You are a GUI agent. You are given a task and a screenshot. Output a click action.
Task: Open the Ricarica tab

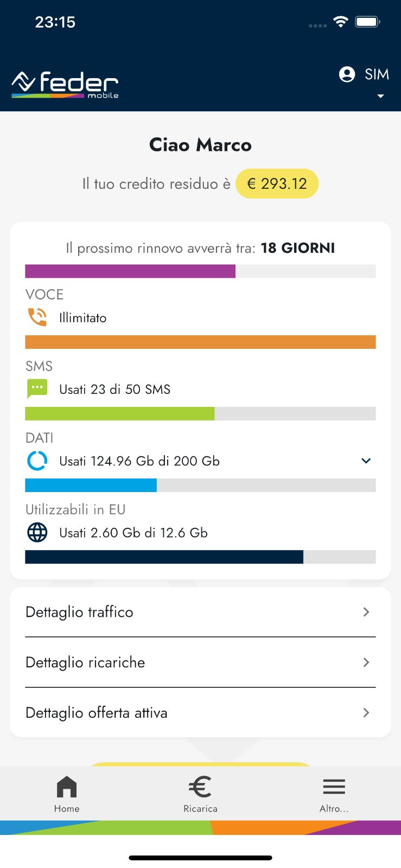tap(200, 793)
